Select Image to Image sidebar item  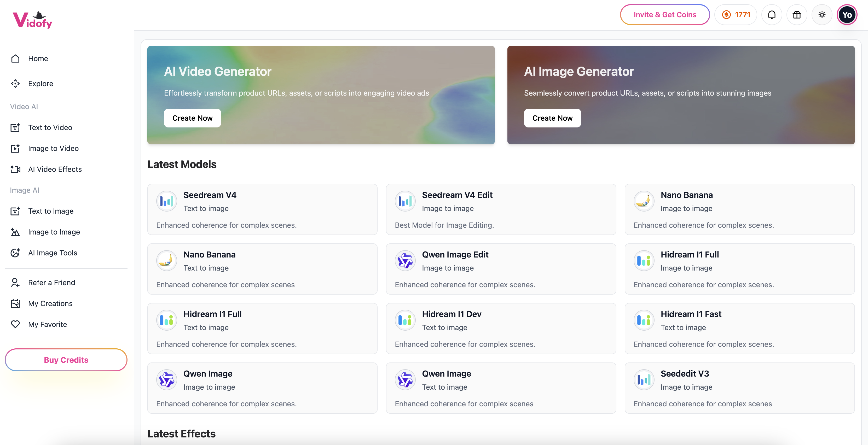tap(54, 232)
